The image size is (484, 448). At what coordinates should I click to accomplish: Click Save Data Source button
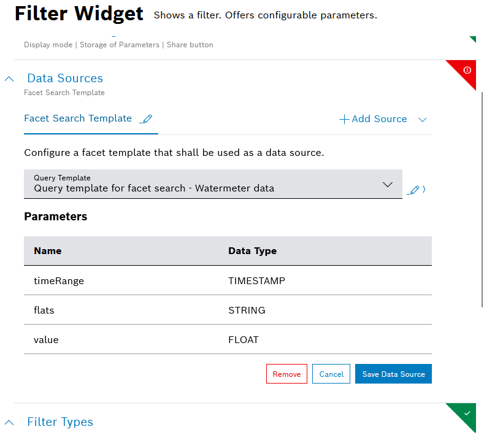tap(393, 374)
